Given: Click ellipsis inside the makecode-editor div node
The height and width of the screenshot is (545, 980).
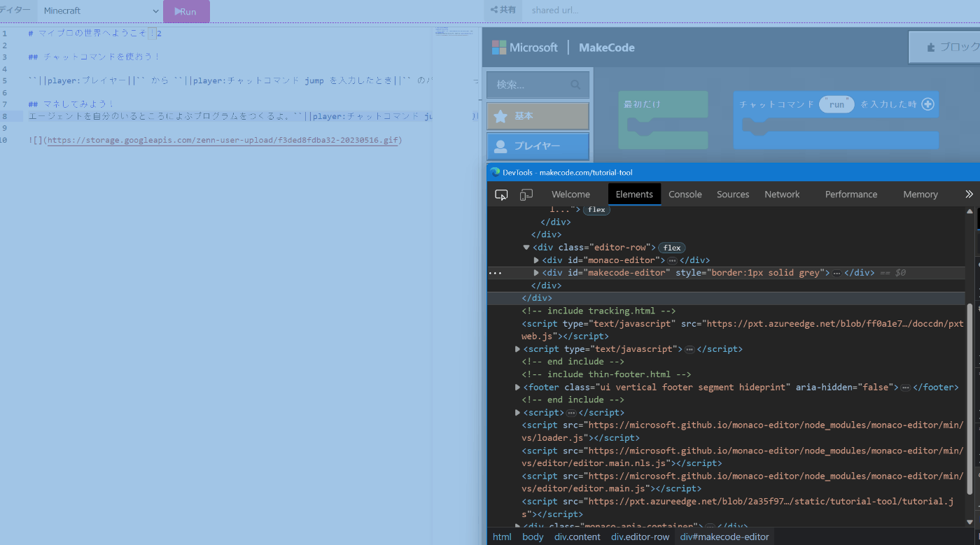Looking at the screenshot, I should [836, 273].
